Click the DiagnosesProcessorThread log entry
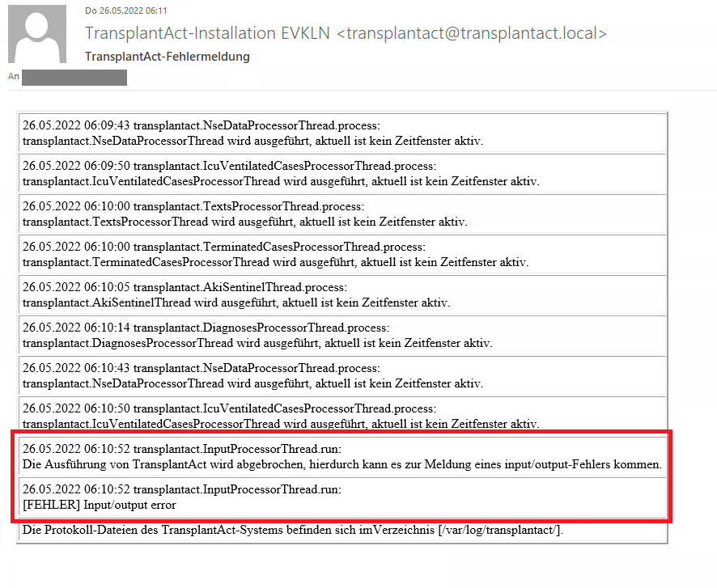Image resolution: width=717 pixels, height=588 pixels. 257,336
